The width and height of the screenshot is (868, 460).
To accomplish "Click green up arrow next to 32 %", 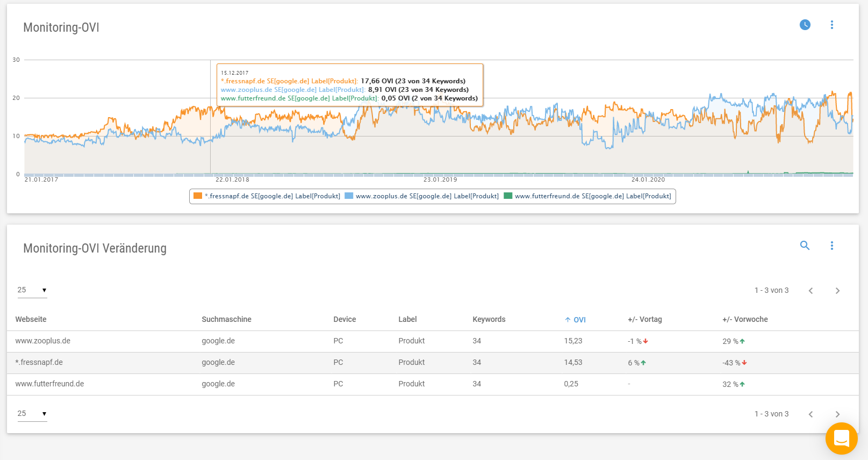I will point(742,384).
